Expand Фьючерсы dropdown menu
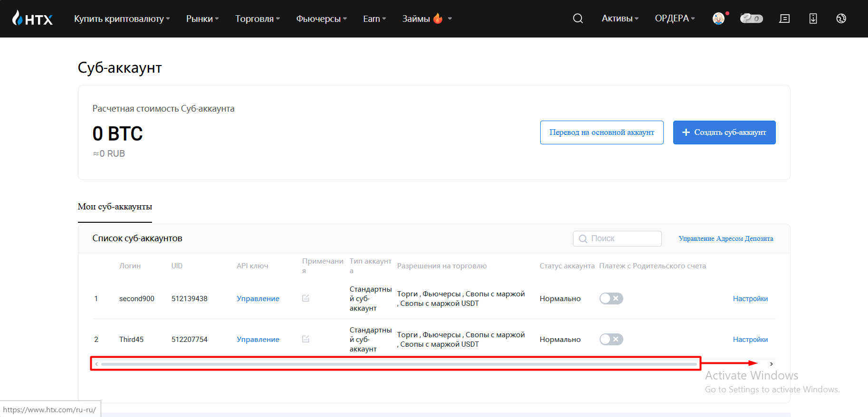This screenshot has width=868, height=417. click(x=322, y=19)
